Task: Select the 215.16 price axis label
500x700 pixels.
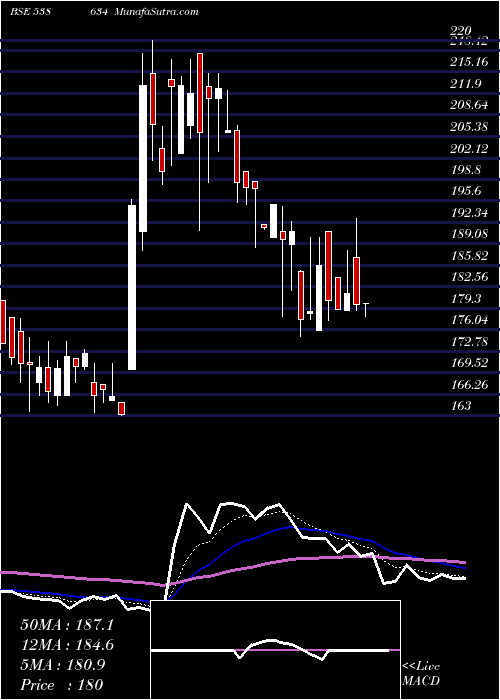Action: point(469,62)
